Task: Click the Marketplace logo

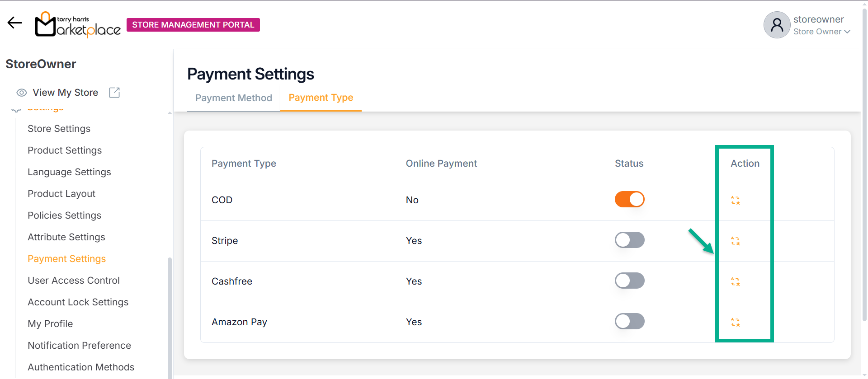Action: 78,25
